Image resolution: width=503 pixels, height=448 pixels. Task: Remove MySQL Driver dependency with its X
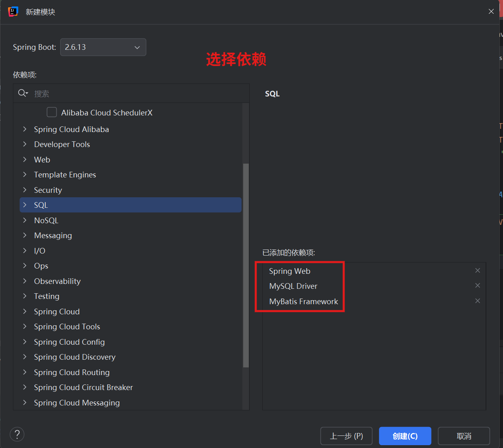click(x=477, y=286)
